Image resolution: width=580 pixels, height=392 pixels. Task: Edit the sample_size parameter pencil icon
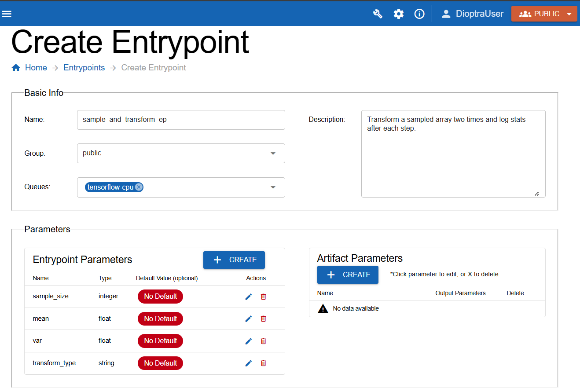point(249,297)
